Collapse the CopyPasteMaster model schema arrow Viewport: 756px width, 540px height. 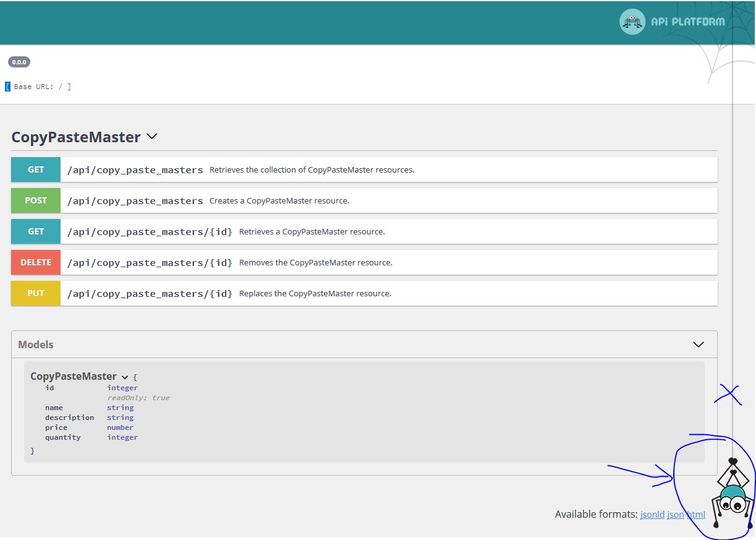(x=125, y=377)
